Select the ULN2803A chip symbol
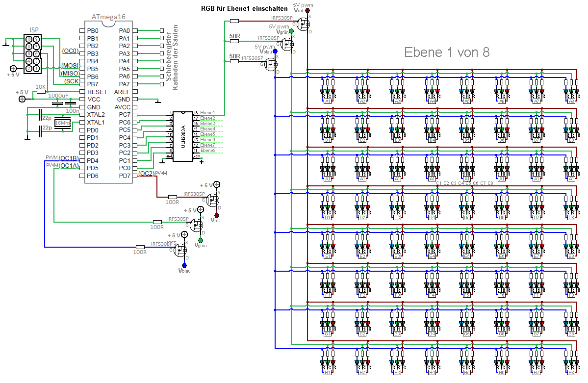 [183, 136]
